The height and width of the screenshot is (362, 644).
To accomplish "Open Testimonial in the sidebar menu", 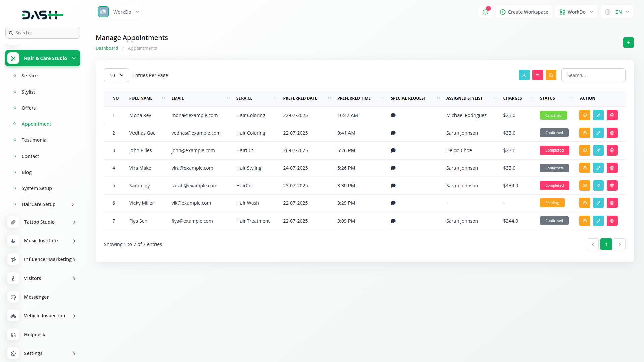I will pyautogui.click(x=35, y=140).
